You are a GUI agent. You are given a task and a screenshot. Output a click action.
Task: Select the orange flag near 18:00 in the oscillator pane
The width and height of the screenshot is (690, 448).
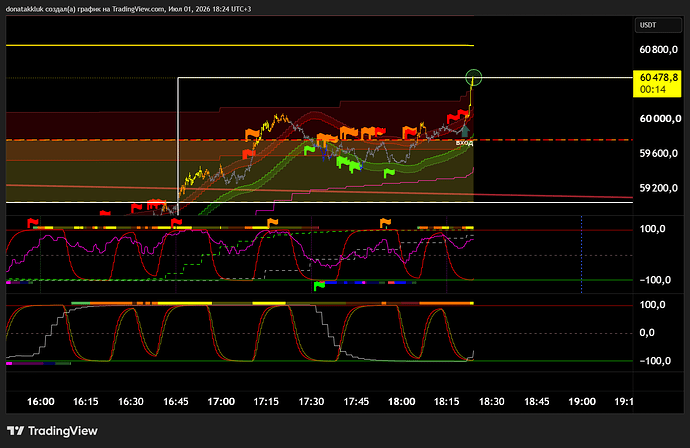point(385,222)
